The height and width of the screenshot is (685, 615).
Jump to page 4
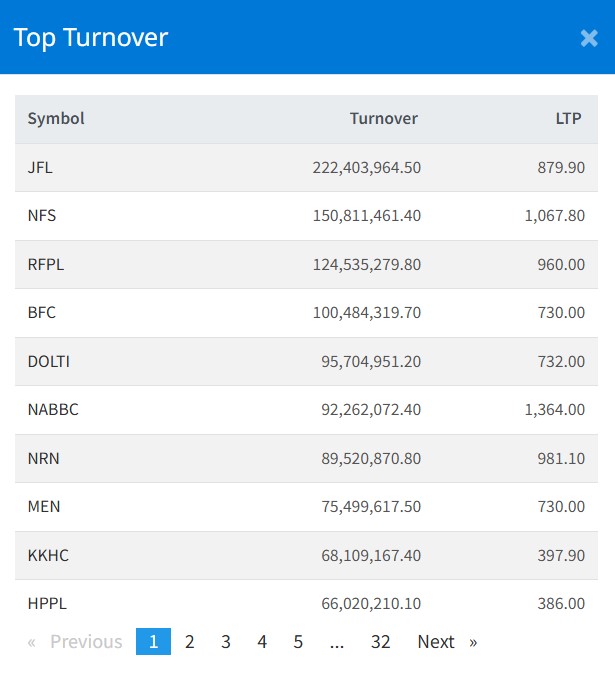[262, 642]
